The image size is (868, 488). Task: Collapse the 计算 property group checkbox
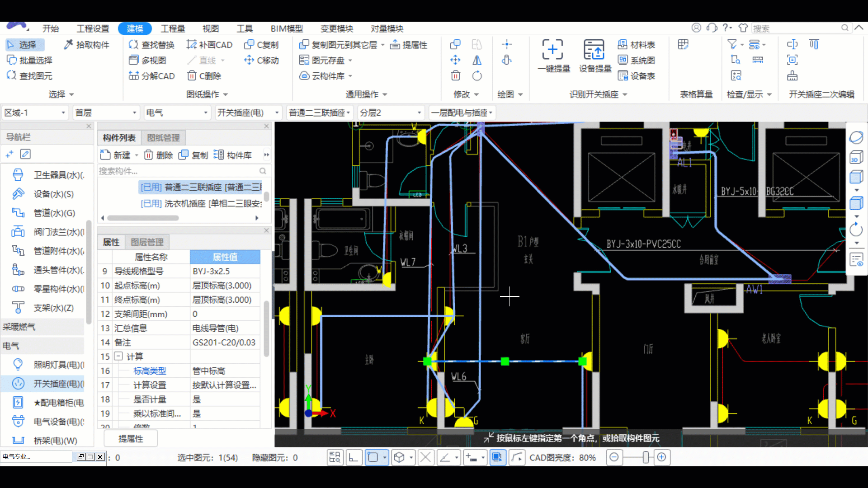click(118, 356)
